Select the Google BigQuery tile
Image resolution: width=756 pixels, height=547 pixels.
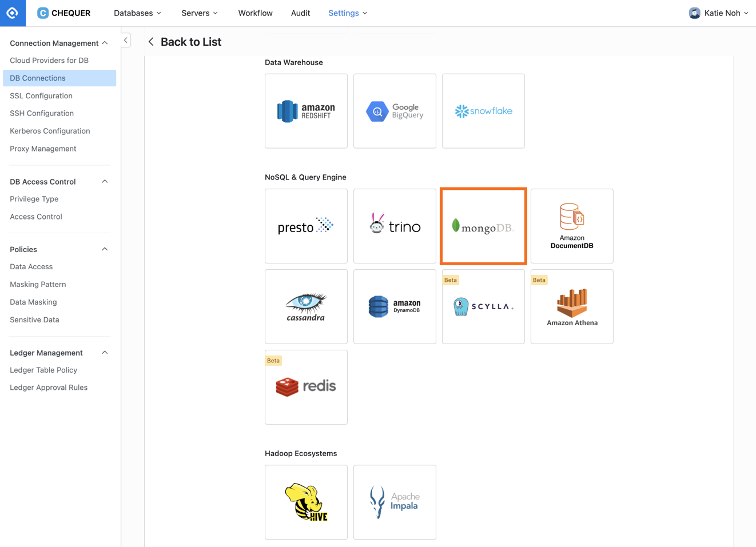(x=395, y=111)
